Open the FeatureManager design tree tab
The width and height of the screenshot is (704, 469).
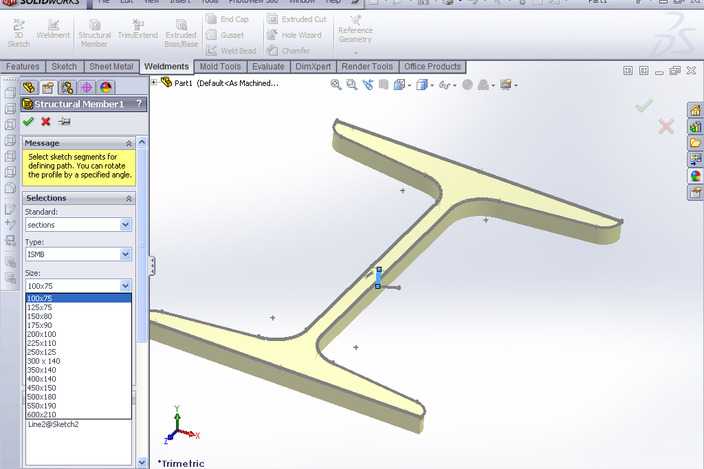(29, 87)
